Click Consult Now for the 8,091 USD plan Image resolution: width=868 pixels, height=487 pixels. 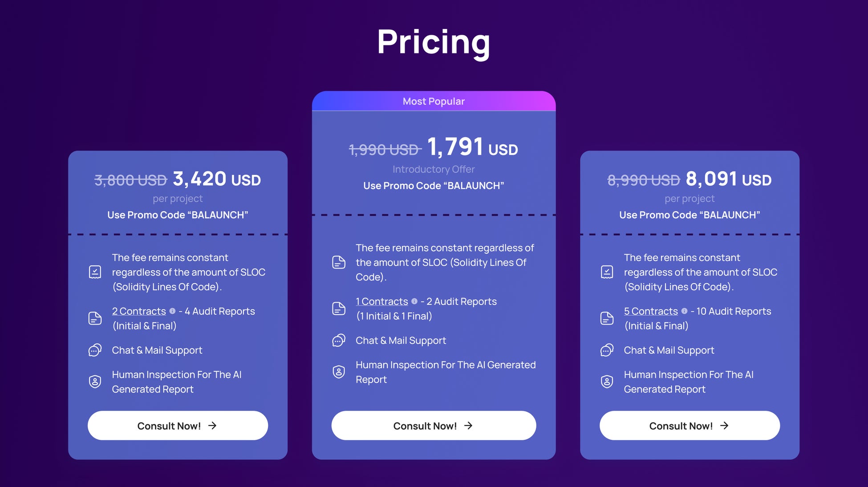click(x=690, y=426)
